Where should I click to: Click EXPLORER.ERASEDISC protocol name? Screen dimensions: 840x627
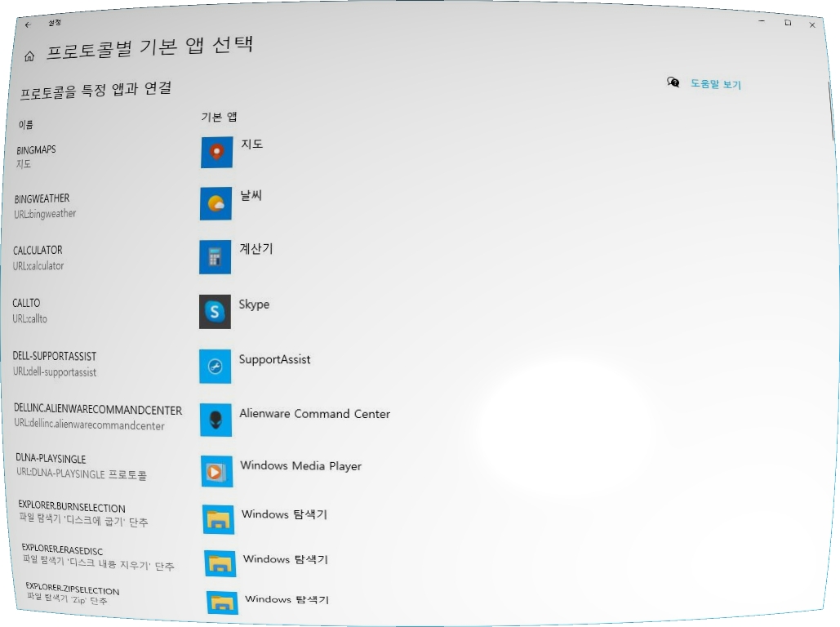click(x=62, y=549)
